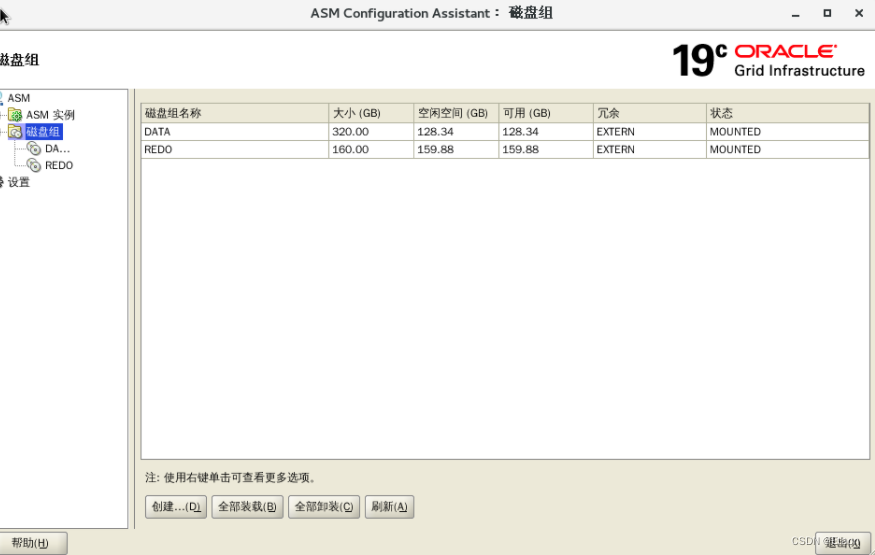Select the ASM 实例 tree node
The height and width of the screenshot is (555, 875).
[50, 115]
